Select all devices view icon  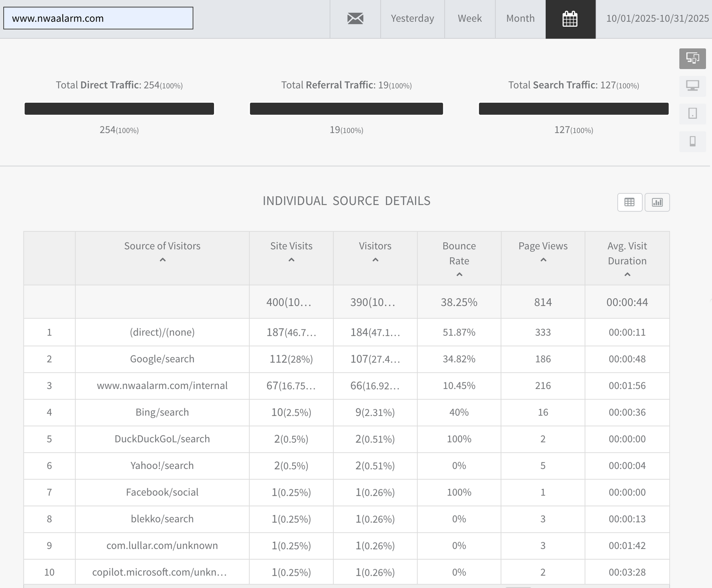[692, 59]
